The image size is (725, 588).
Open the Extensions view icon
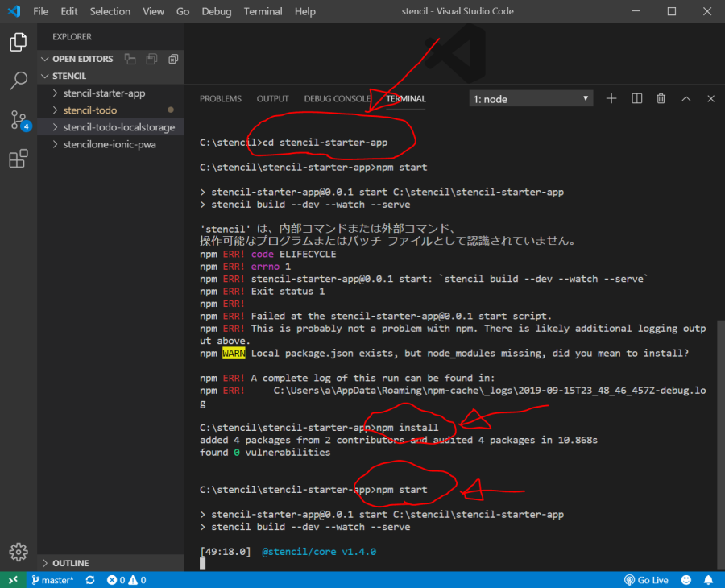pos(18,159)
